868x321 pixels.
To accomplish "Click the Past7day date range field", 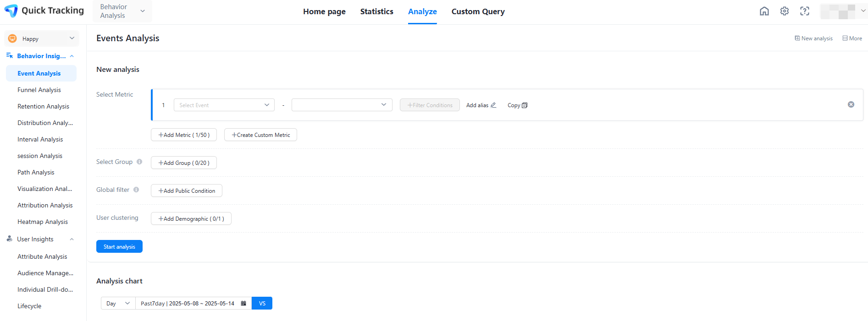I will coord(194,303).
